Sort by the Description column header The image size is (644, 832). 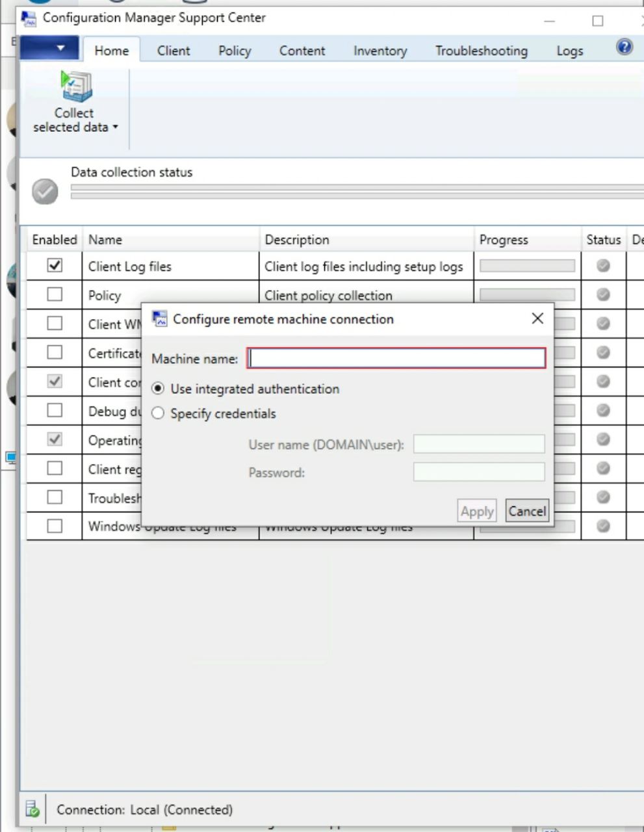367,240
